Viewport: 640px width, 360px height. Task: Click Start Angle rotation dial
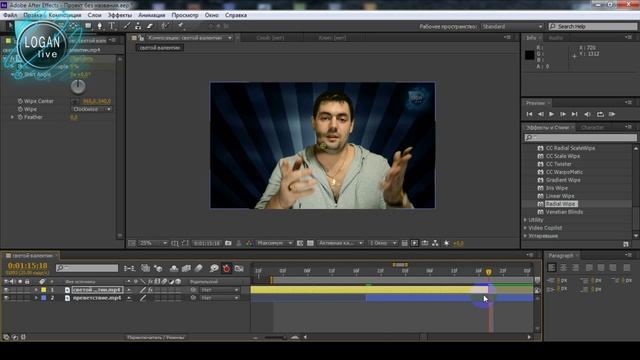78,86
